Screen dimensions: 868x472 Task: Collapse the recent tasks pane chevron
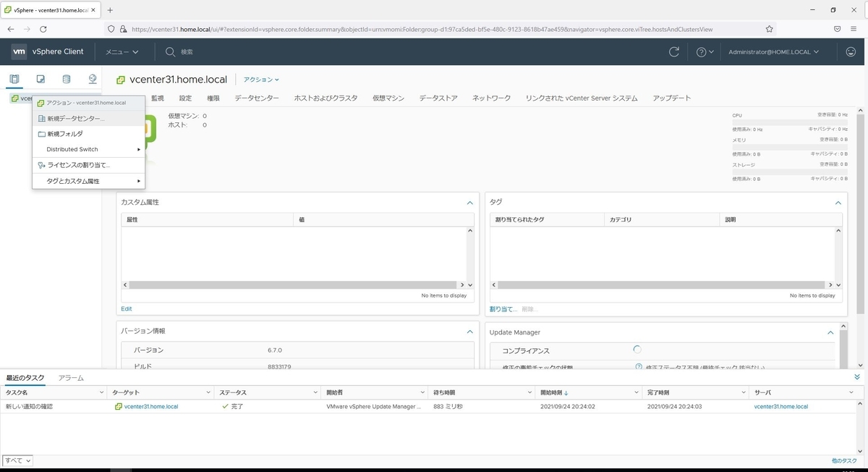pos(857,377)
